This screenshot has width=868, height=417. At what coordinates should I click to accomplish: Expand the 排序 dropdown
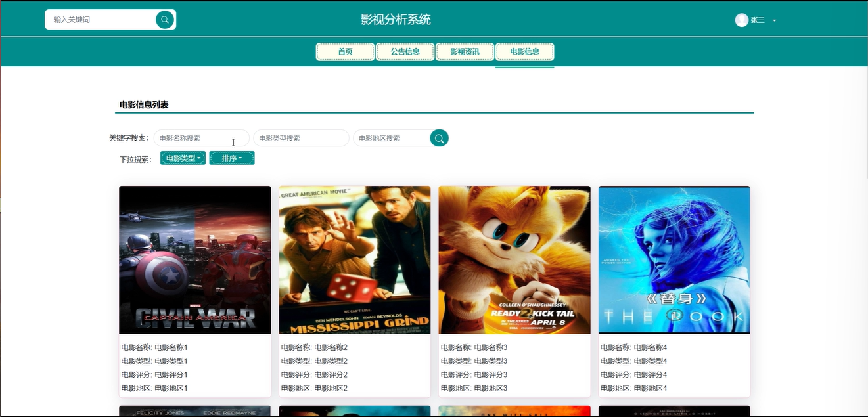[x=232, y=158]
